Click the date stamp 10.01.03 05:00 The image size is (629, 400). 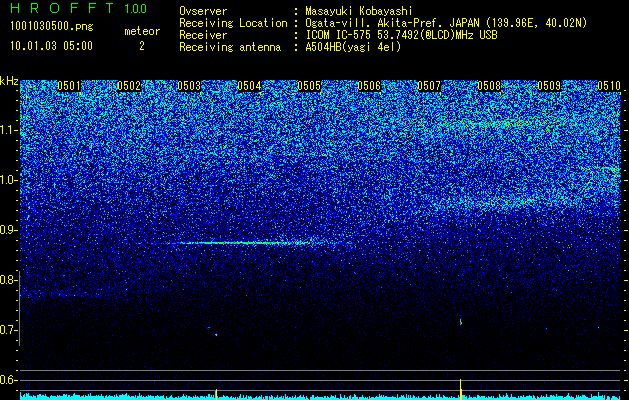[x=51, y=46]
